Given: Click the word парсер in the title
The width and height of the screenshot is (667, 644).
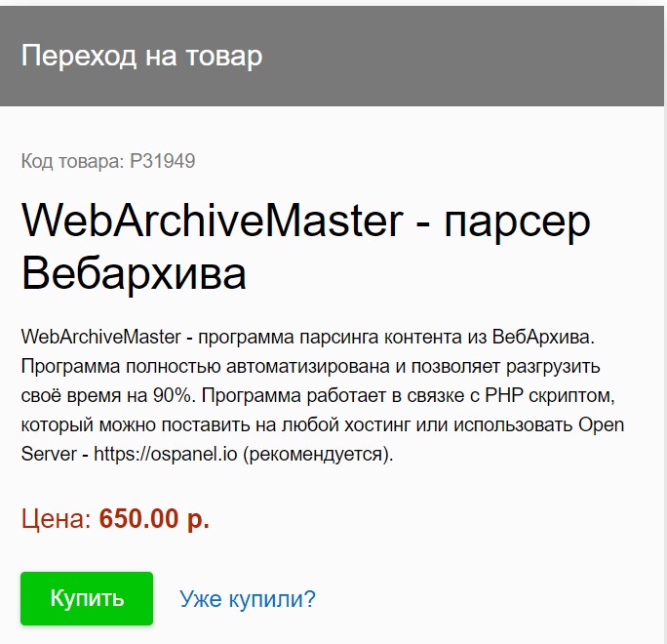Looking at the screenshot, I should pyautogui.click(x=517, y=221).
